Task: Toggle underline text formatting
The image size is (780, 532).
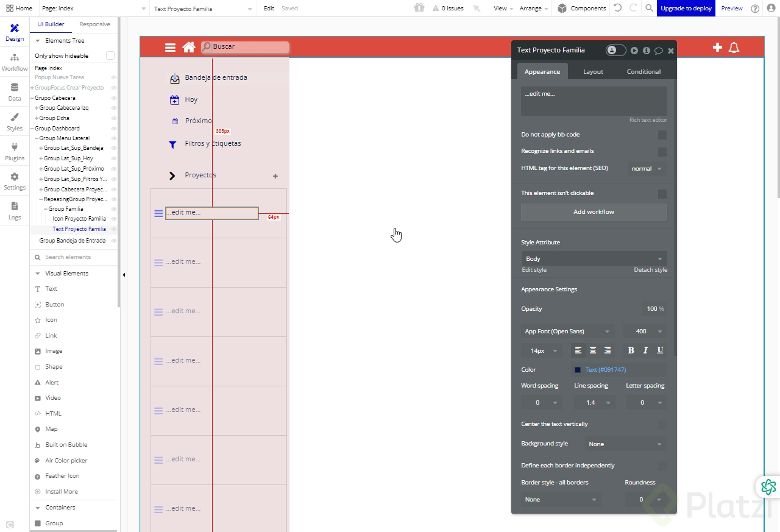Action: (660, 350)
